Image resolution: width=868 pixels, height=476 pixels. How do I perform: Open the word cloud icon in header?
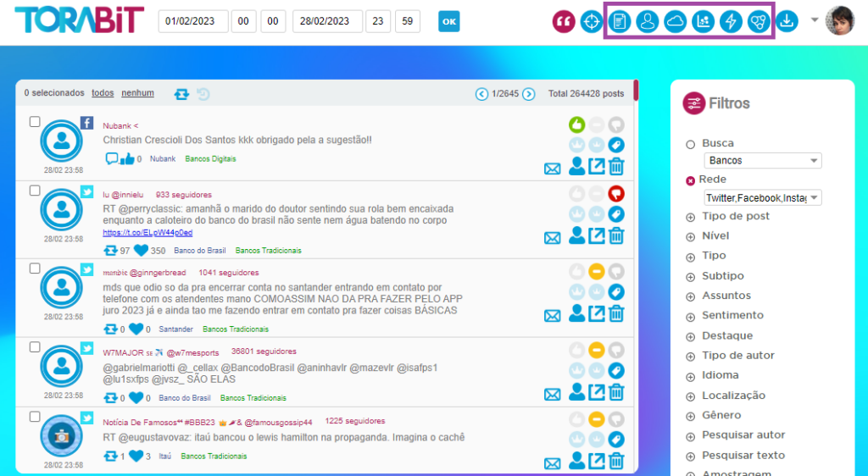[x=675, y=22]
